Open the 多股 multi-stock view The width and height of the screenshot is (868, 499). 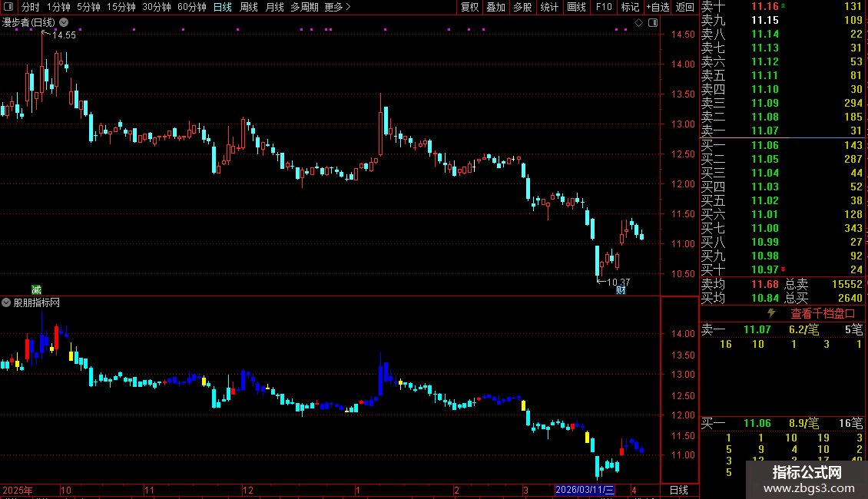tap(522, 7)
